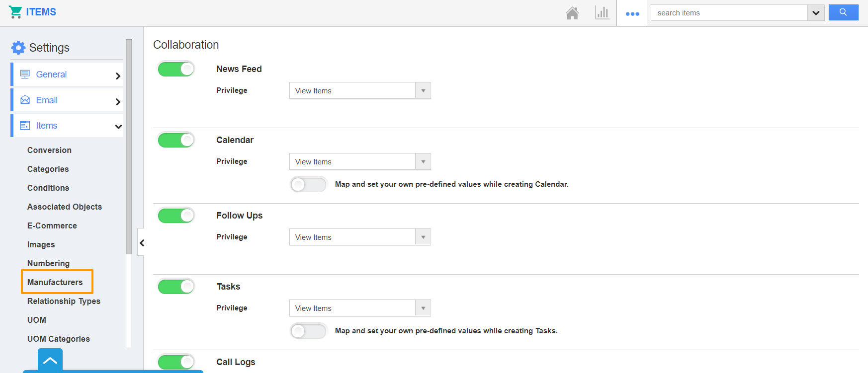This screenshot has height=373, width=868.
Task: Open Items settings menu
Action: point(67,126)
